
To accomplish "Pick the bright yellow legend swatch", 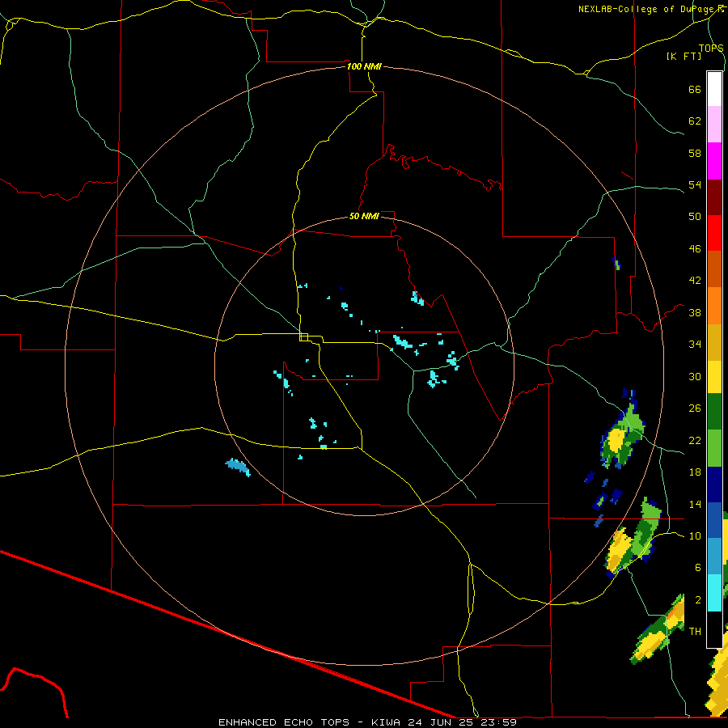I will (714, 376).
